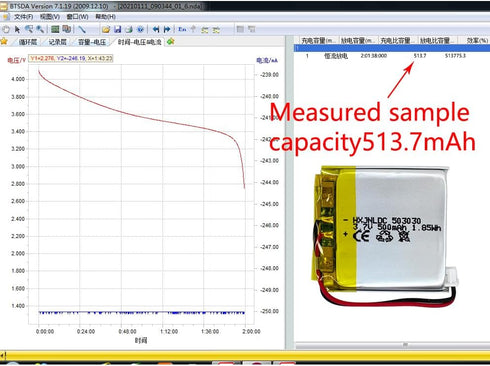Click the horizontal scrollbar under table
490x366 pixels.
[392, 346]
